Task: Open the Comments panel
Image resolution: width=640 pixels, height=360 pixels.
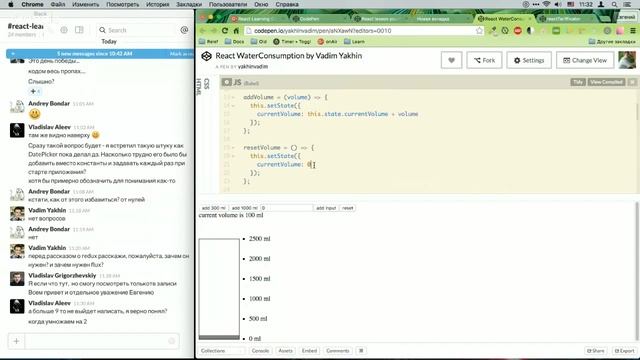Action: [x=338, y=351]
